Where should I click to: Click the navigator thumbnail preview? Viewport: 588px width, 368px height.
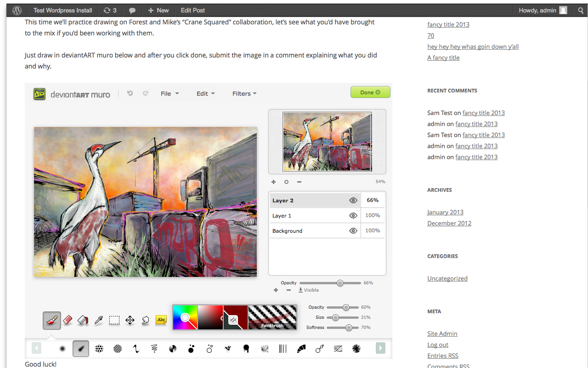pyautogui.click(x=327, y=141)
